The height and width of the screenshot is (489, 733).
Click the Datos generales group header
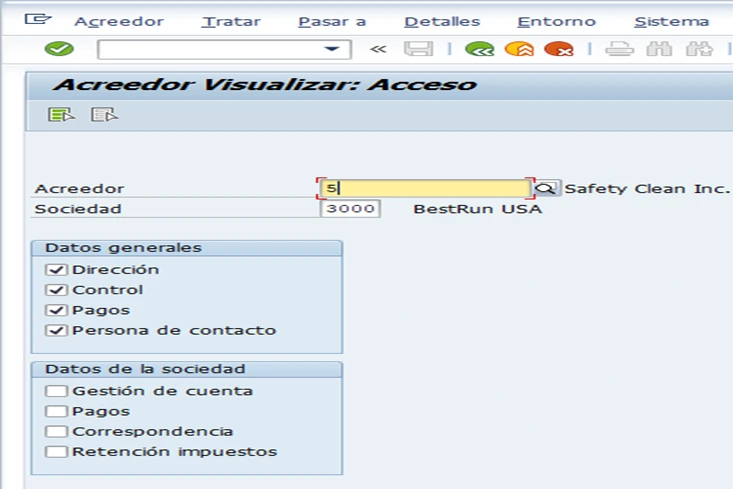[187, 248]
